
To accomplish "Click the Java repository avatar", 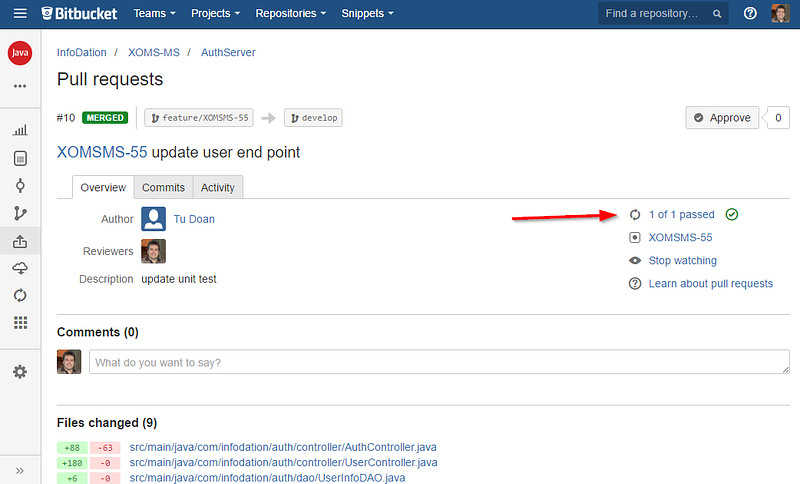I will tap(20, 53).
